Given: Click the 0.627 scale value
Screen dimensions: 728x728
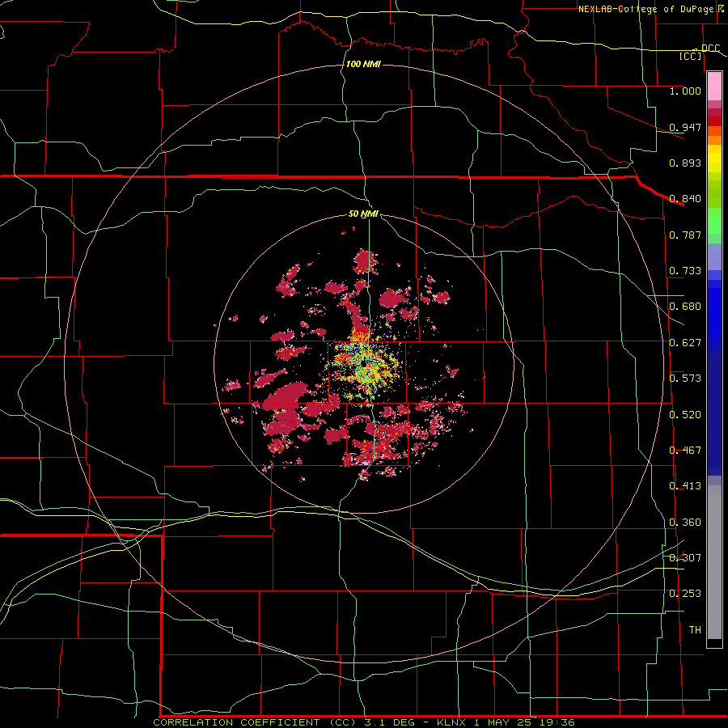Looking at the screenshot, I should coord(685,343).
